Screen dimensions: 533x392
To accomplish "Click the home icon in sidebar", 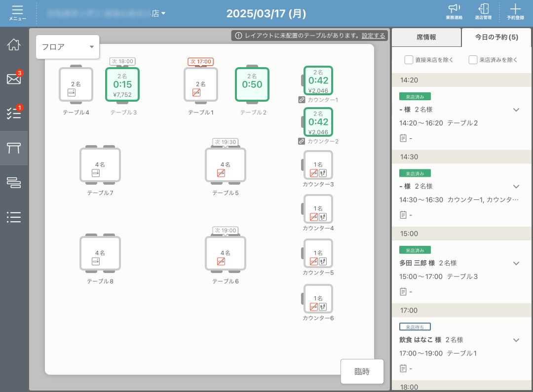I will click(x=14, y=44).
